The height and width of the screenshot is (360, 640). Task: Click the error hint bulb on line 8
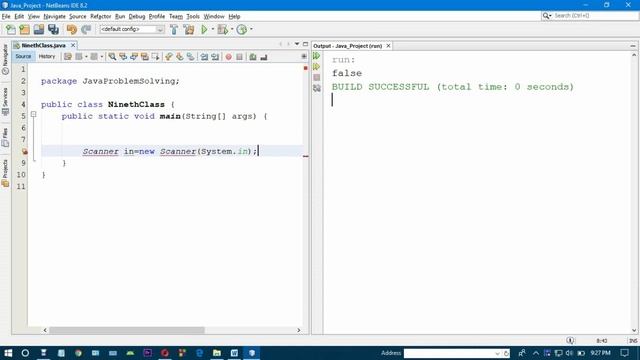24,151
